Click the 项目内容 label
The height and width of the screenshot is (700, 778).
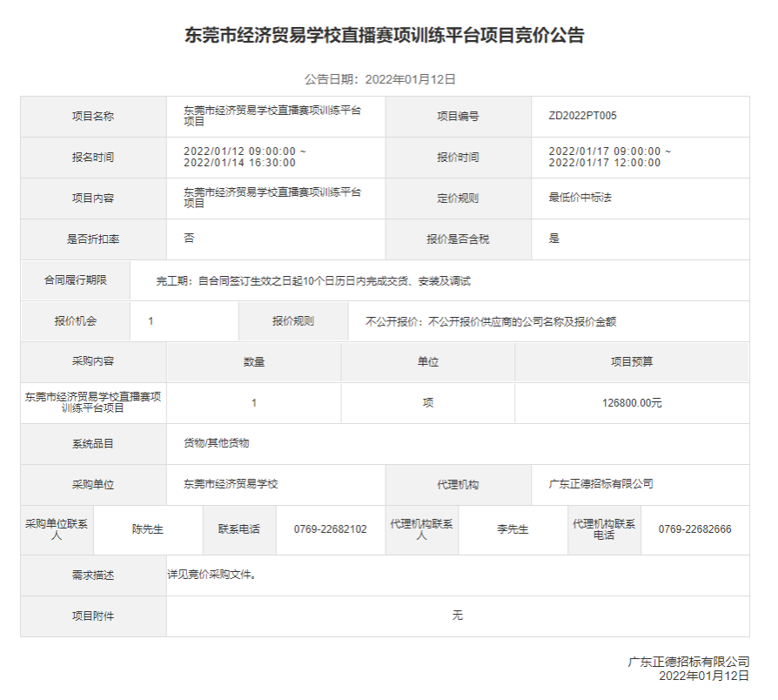93,199
